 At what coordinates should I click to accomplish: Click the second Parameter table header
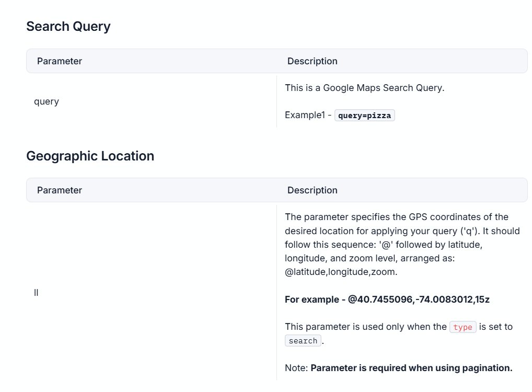point(59,190)
